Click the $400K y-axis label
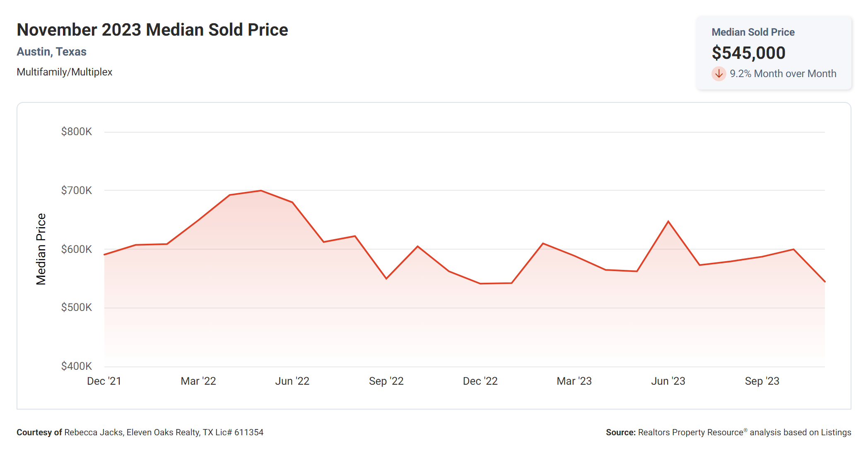This screenshot has height=456, width=868. click(77, 366)
